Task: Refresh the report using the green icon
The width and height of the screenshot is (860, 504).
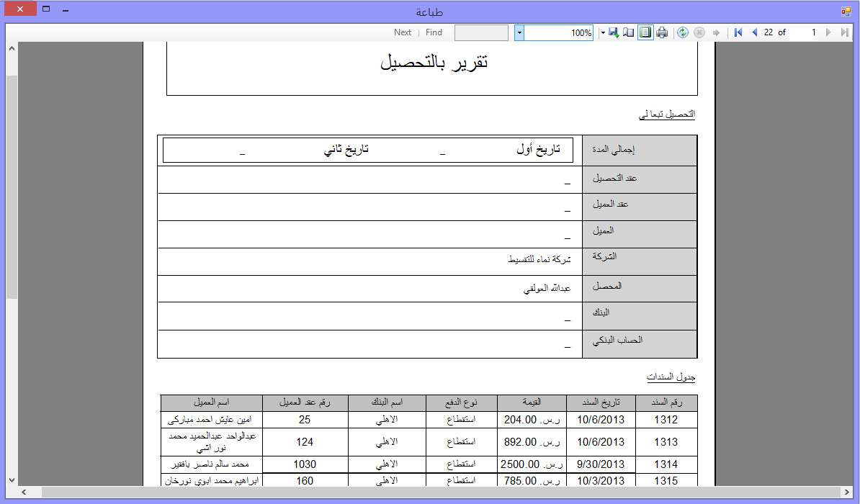Action: tap(683, 32)
